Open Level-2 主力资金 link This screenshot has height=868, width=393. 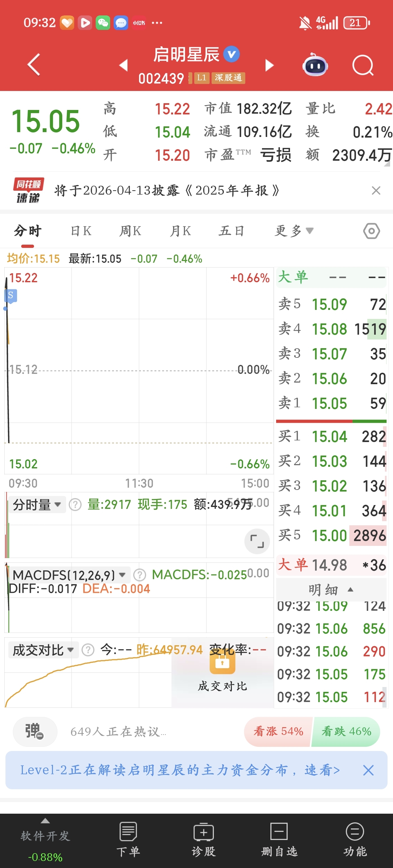(x=180, y=770)
